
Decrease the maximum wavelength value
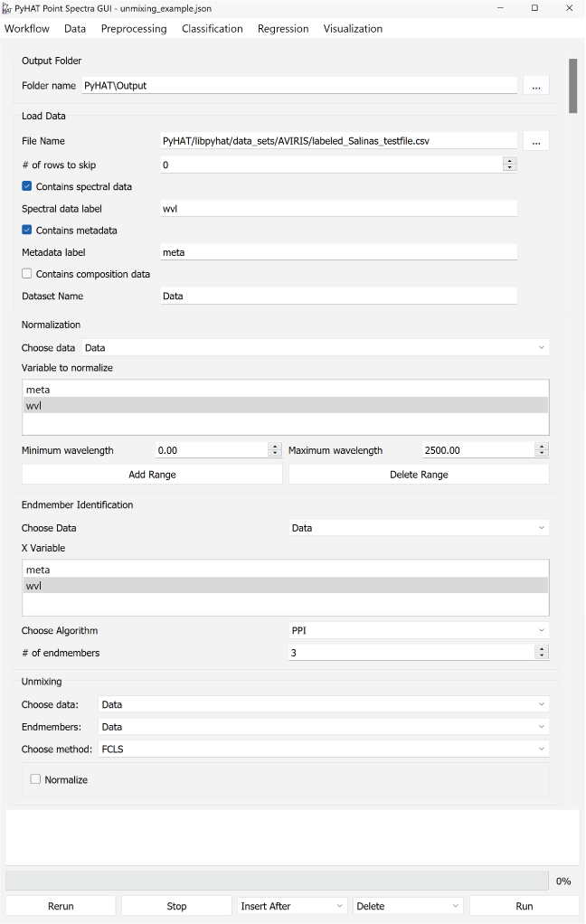[542, 454]
